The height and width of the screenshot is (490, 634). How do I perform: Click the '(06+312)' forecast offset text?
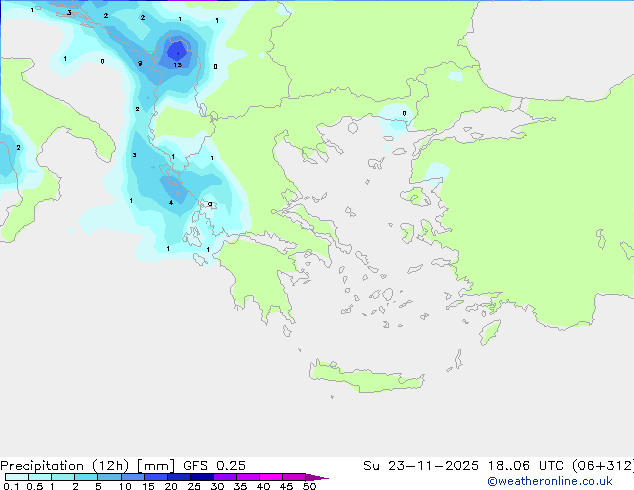click(603, 466)
